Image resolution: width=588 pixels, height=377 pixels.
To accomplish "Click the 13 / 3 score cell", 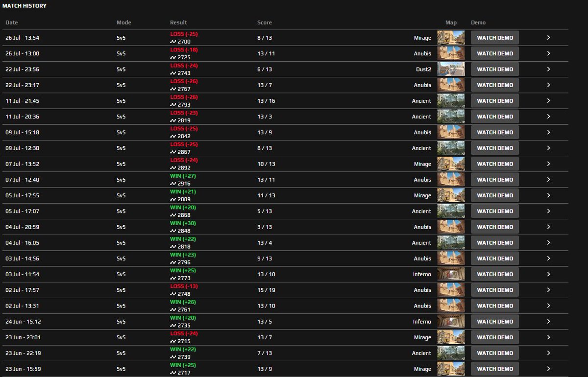I will coord(265,117).
